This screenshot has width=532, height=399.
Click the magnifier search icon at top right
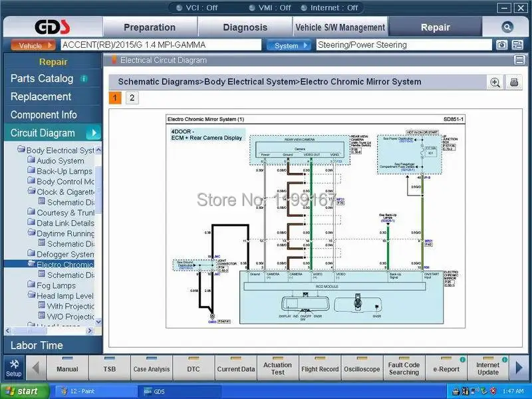click(507, 27)
